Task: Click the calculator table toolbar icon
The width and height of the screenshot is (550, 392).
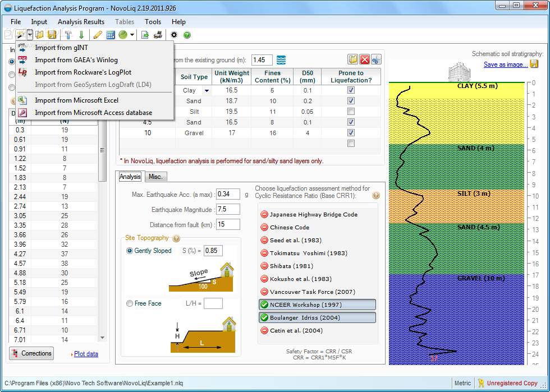Action: [x=111, y=35]
